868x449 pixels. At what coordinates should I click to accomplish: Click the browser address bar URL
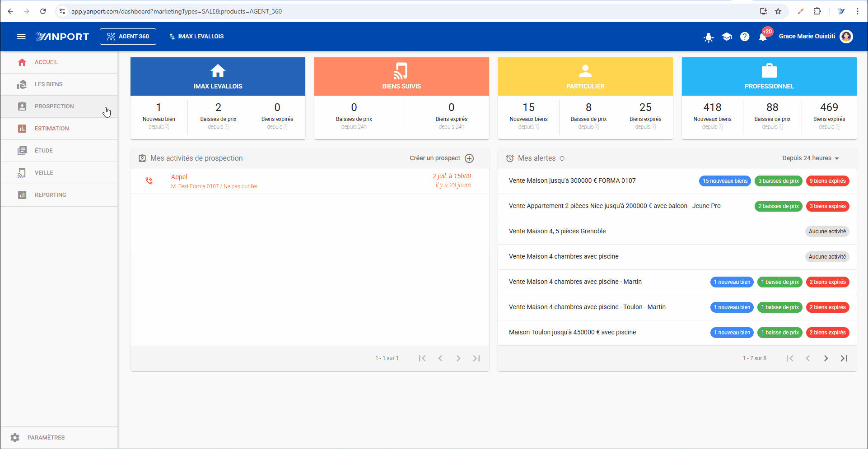click(177, 11)
